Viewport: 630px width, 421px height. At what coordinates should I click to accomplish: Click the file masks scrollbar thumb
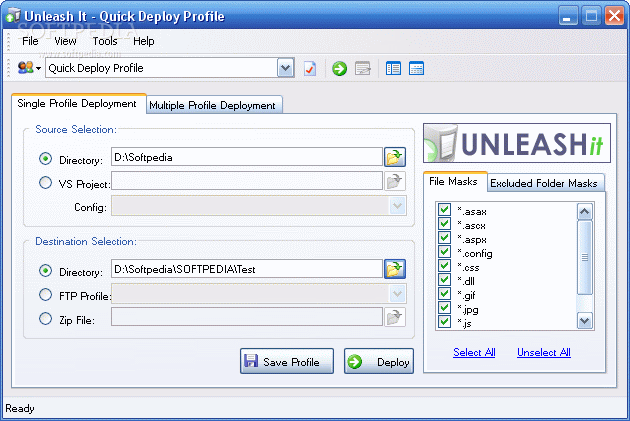coord(585,258)
